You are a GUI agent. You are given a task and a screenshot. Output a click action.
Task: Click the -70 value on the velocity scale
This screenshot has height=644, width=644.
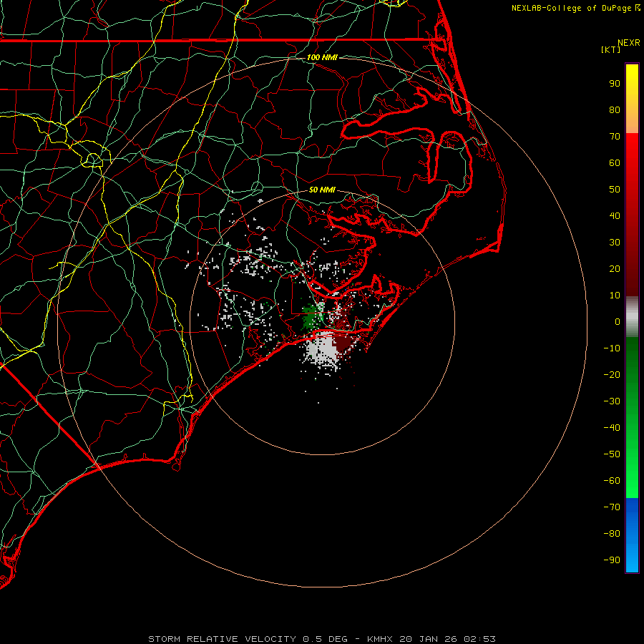coord(612,507)
